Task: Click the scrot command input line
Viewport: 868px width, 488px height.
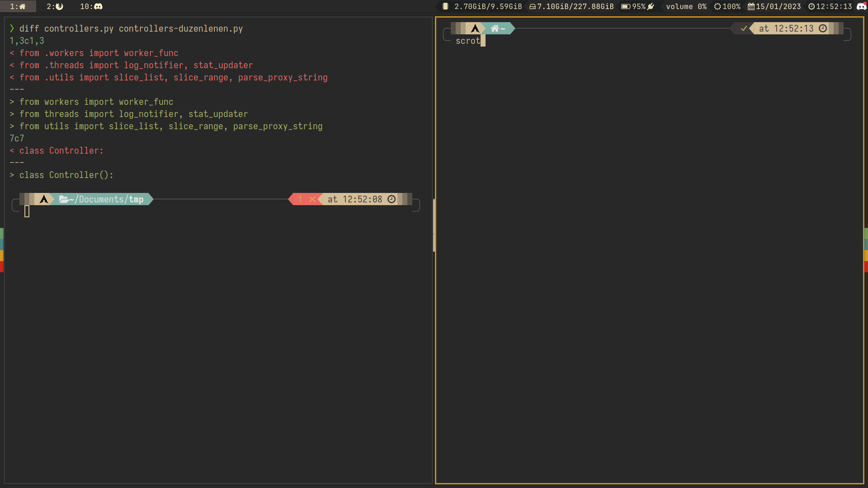Action: 468,41
